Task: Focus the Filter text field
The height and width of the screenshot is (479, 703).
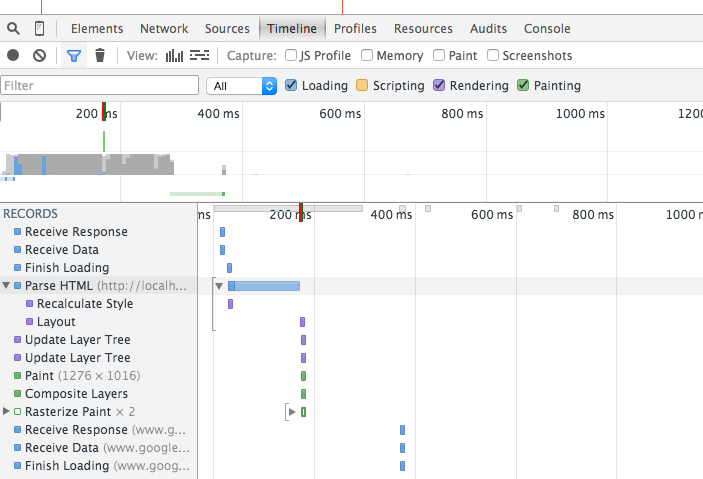Action: (100, 86)
